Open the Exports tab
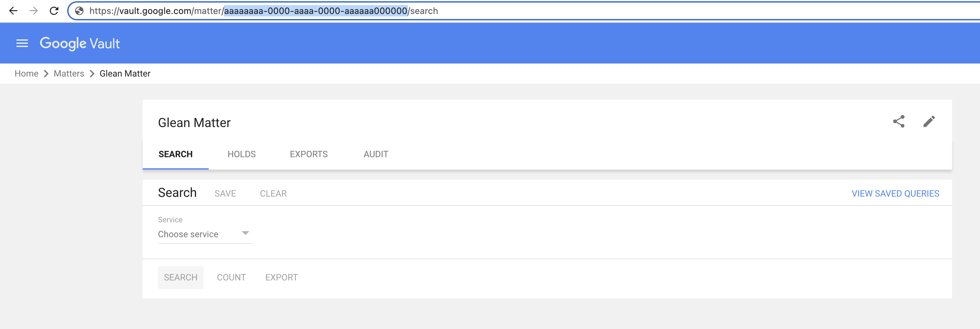 [x=309, y=154]
